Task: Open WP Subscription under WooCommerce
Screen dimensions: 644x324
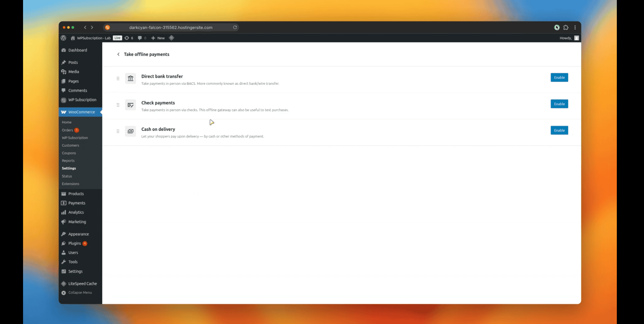Action: coord(75,138)
